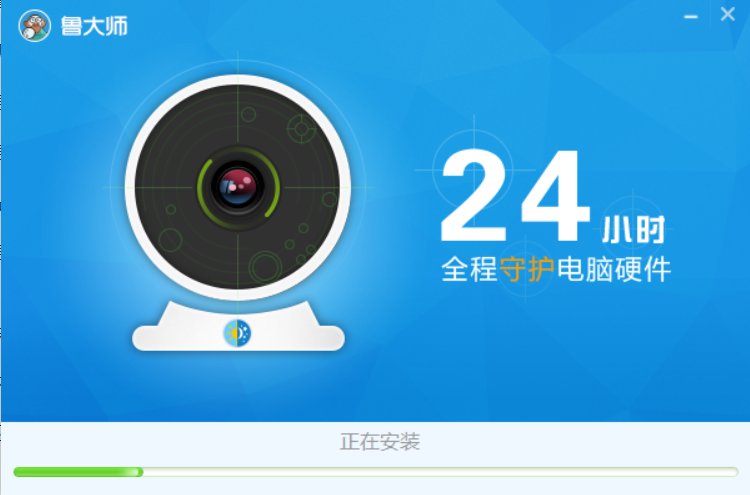
Task: Click the crosshair target circle inside the camera face
Action: [x=301, y=128]
